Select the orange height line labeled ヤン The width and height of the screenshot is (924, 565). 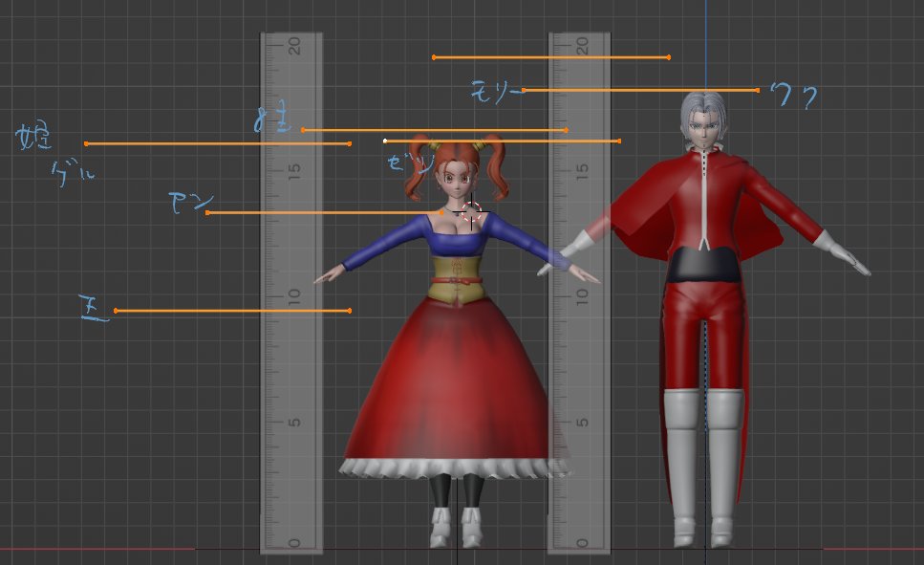pos(325,212)
